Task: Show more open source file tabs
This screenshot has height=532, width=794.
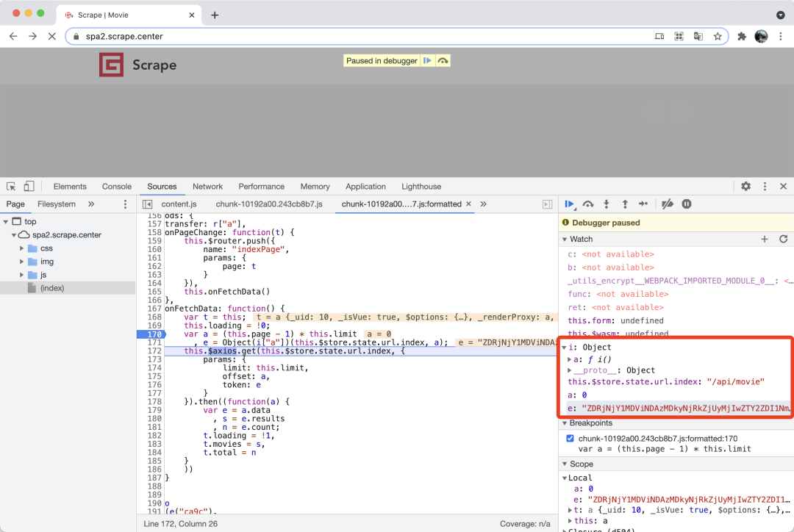Action: 484,204
